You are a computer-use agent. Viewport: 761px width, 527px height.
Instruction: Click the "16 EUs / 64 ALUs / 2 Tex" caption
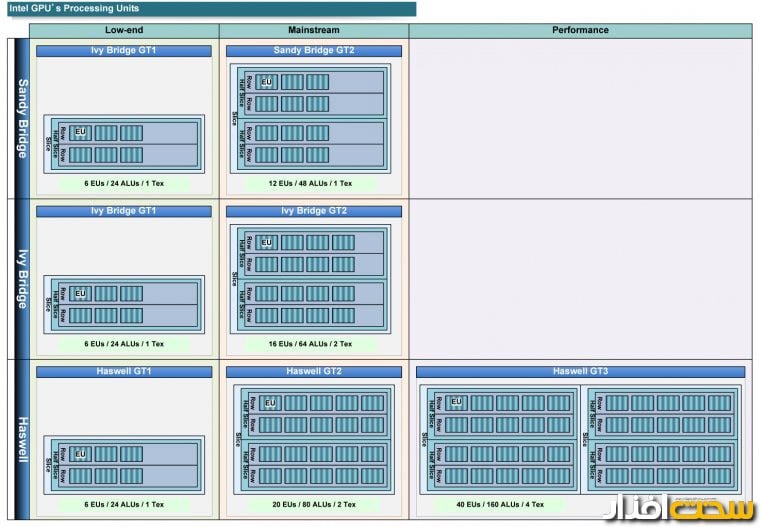click(x=310, y=344)
